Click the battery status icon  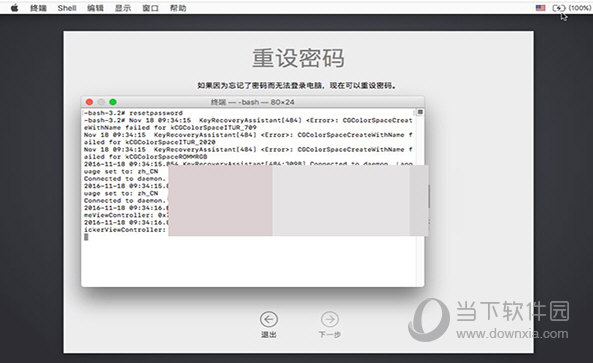click(x=559, y=8)
